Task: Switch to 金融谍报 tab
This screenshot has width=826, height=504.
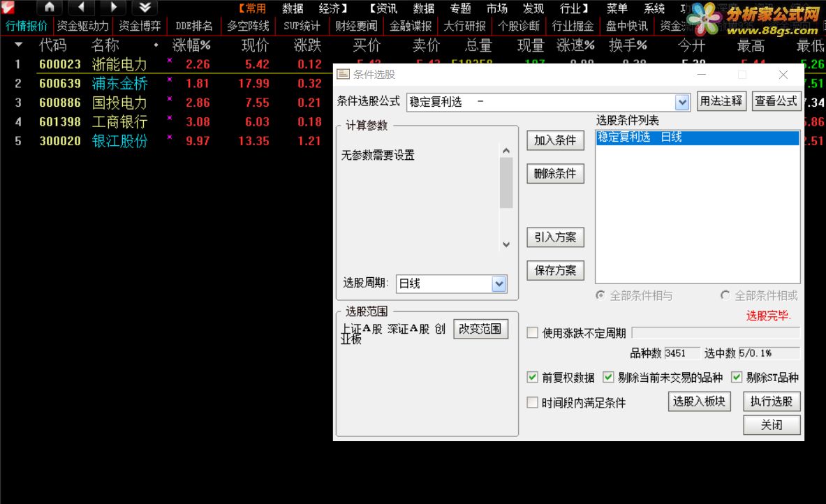Action: tap(411, 26)
